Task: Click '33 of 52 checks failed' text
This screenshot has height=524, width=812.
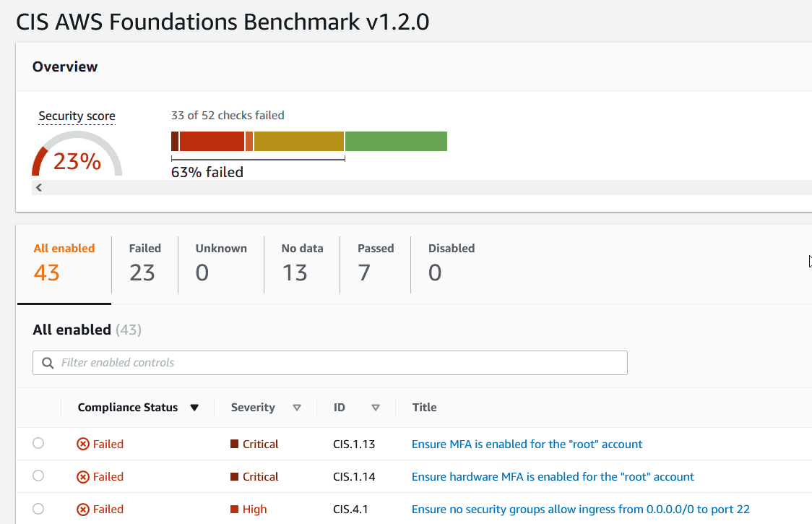Action: point(228,115)
